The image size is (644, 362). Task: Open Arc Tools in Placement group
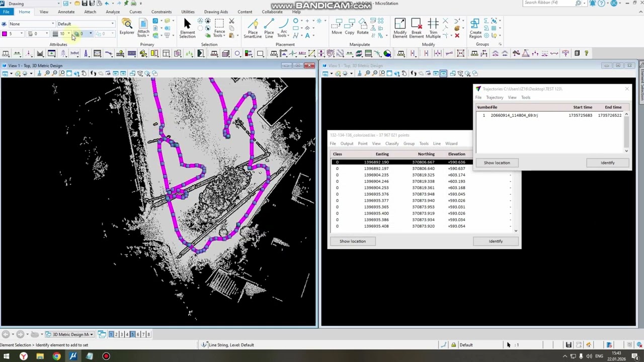(284, 28)
